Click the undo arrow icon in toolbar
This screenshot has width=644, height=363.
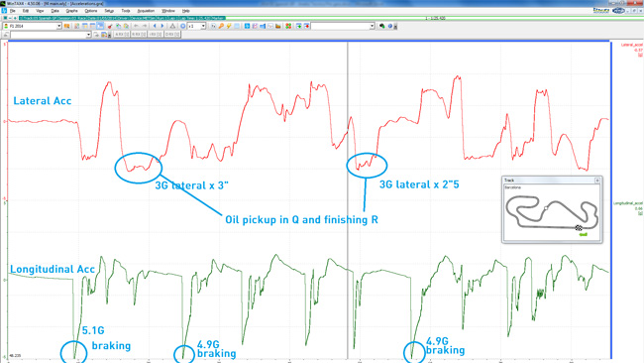[136, 26]
